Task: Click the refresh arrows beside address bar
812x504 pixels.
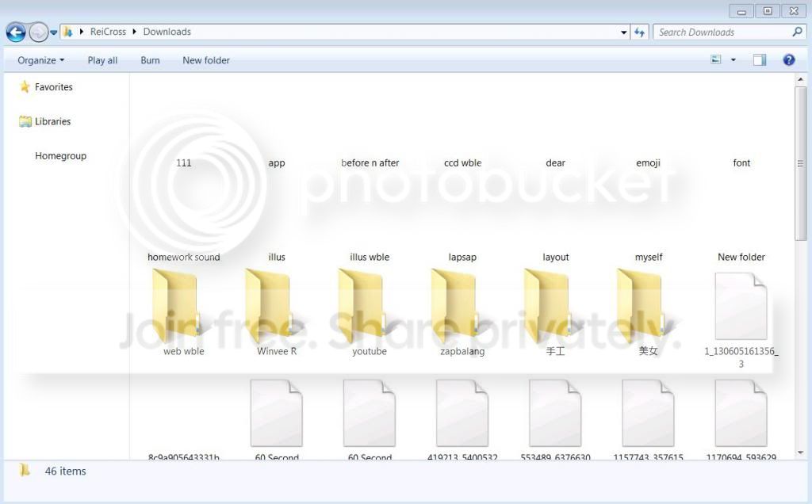Action: (x=640, y=32)
